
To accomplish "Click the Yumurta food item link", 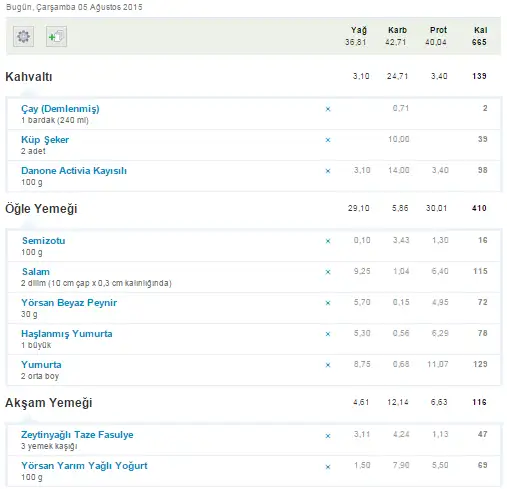I will [41, 365].
